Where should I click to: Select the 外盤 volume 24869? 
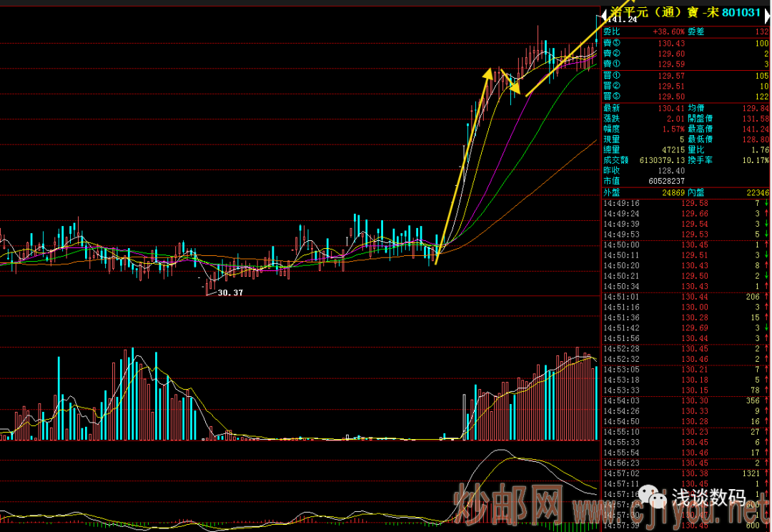point(673,192)
